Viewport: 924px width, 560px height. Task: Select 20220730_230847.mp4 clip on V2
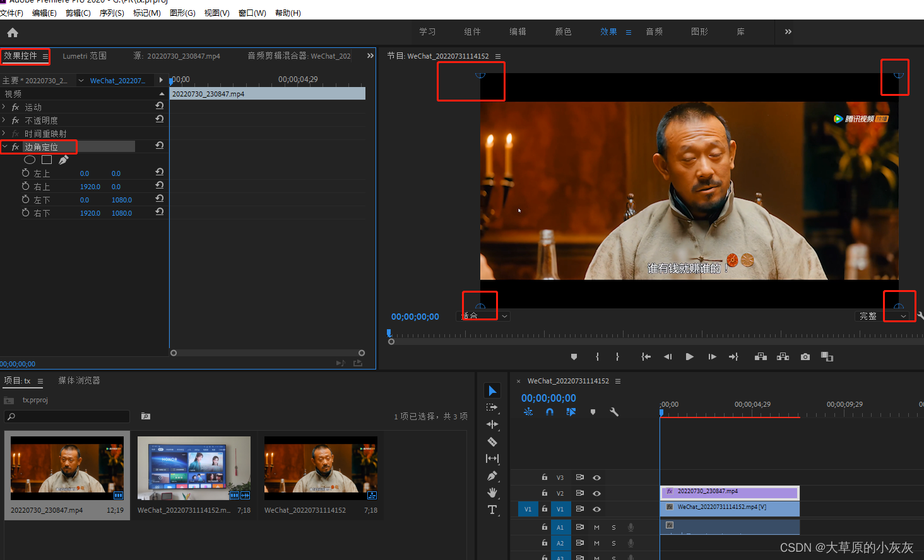point(730,492)
